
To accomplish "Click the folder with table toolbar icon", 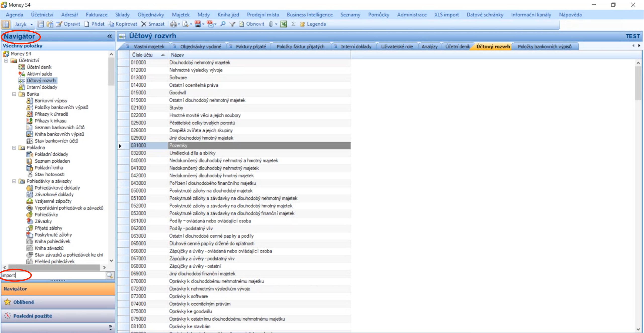I will tap(50, 24).
